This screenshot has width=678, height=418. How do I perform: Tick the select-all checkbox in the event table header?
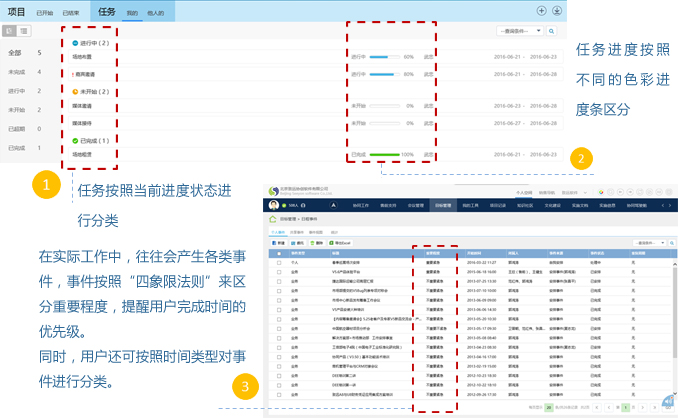point(278,254)
